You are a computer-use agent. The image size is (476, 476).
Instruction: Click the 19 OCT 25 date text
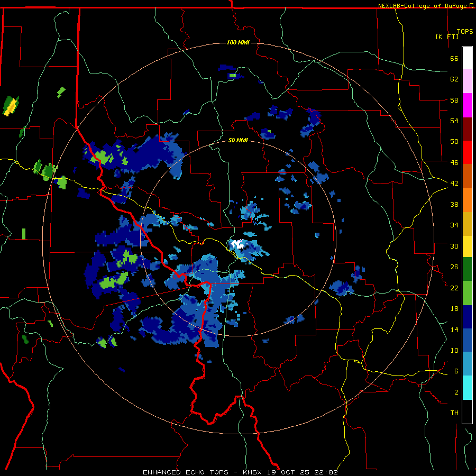coord(288,472)
